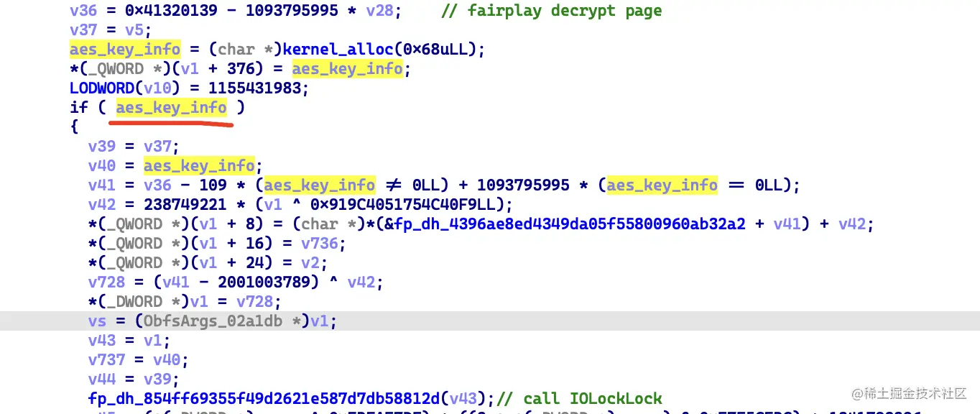The image size is (980, 414).
Task: Click the constant 1155431983
Action: click(x=259, y=88)
